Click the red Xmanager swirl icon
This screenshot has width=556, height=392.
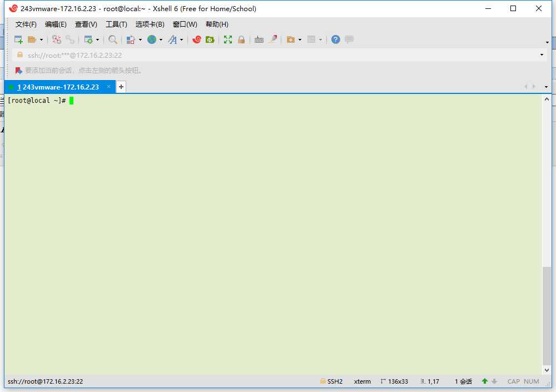(196, 39)
